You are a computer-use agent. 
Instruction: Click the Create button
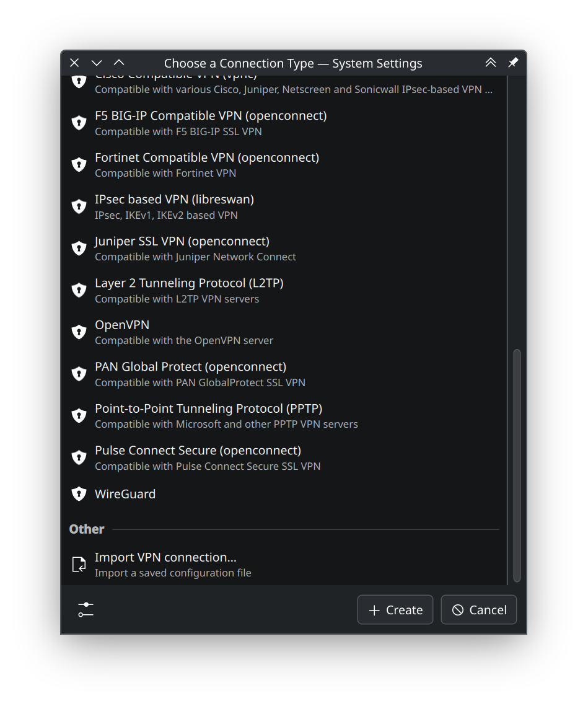[x=395, y=610]
